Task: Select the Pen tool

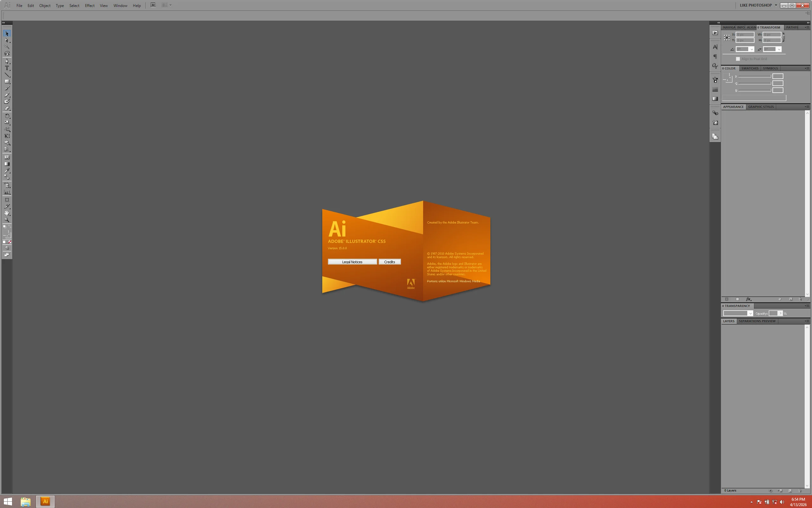Action: click(7, 62)
